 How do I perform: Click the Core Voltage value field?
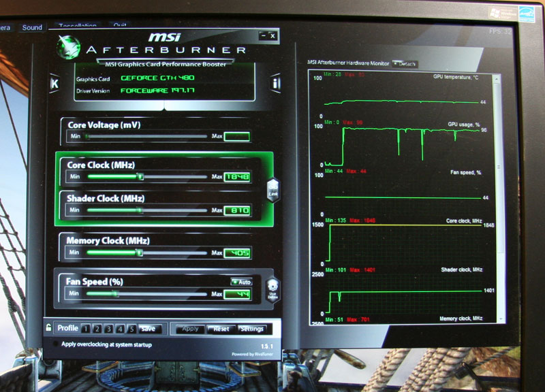coord(237,137)
